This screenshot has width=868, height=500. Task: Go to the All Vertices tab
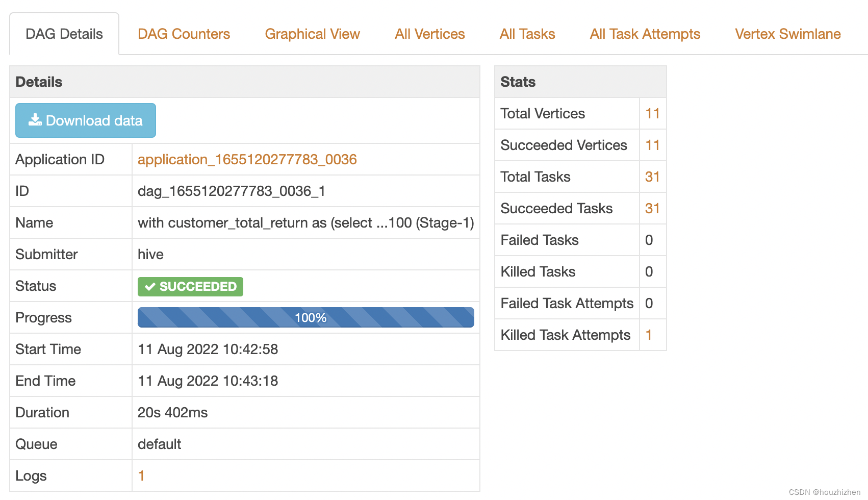pos(429,34)
